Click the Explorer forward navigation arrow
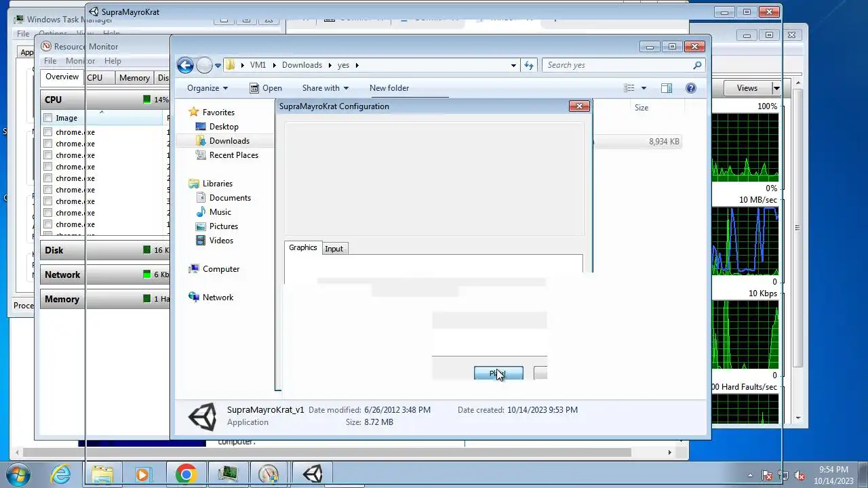868x488 pixels. 204,65
